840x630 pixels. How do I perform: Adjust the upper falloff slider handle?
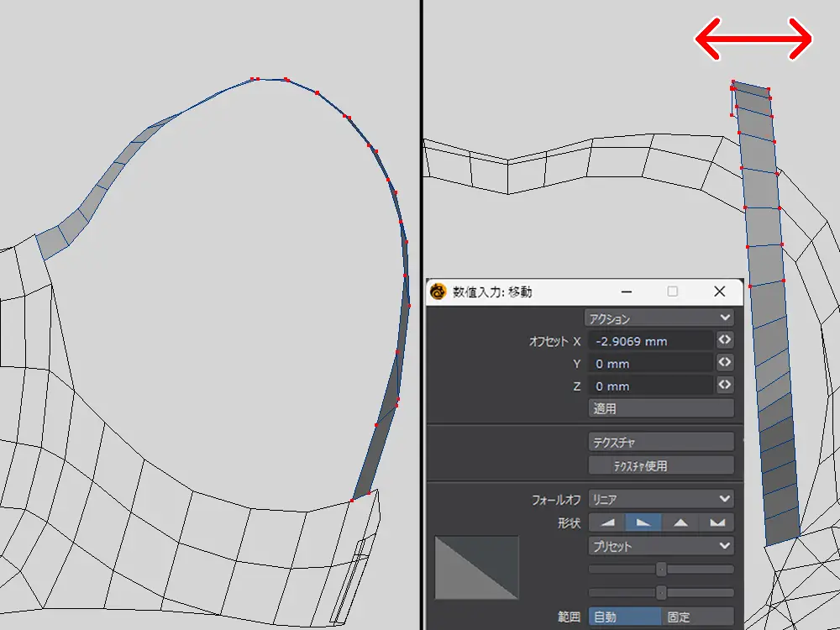tap(661, 569)
